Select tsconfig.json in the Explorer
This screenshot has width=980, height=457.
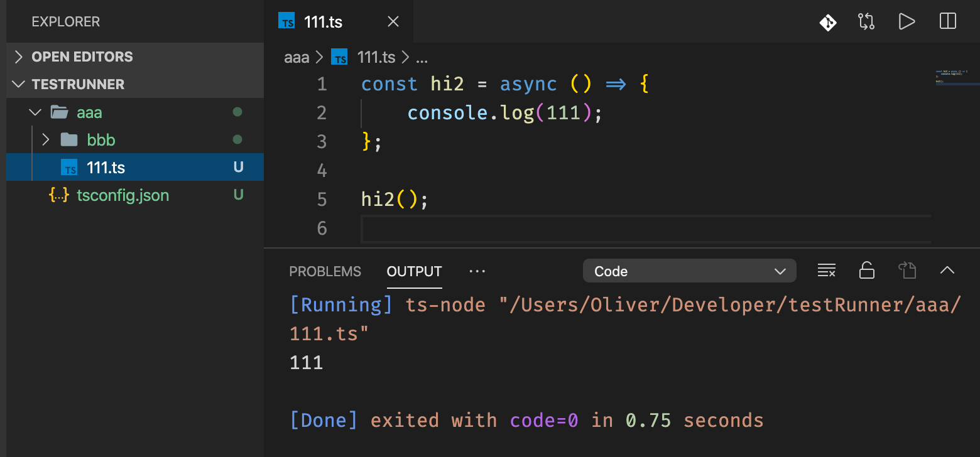pos(122,195)
